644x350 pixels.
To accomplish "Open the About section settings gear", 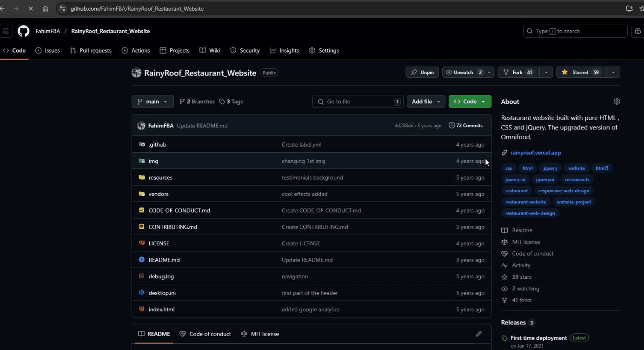I will click(617, 101).
